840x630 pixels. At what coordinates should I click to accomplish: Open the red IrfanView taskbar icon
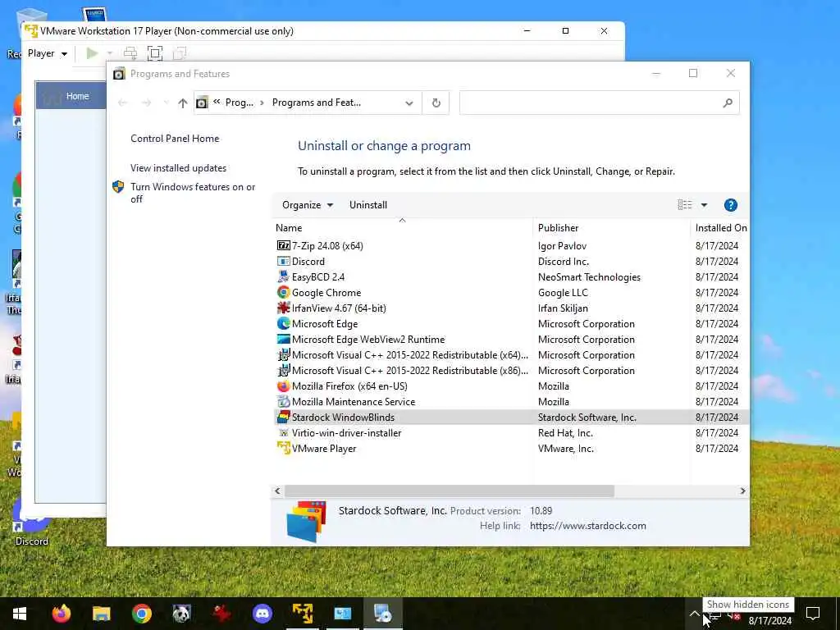[x=221, y=614]
